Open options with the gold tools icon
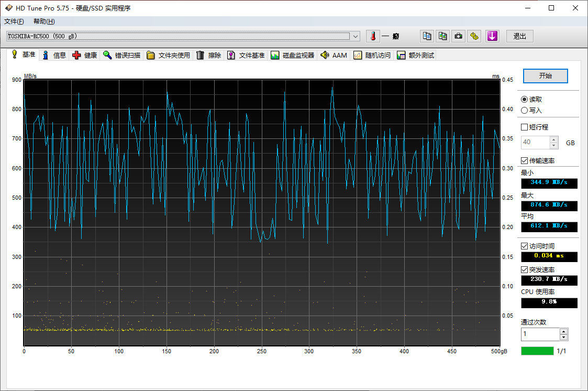This screenshot has width=588, height=391. tap(474, 36)
